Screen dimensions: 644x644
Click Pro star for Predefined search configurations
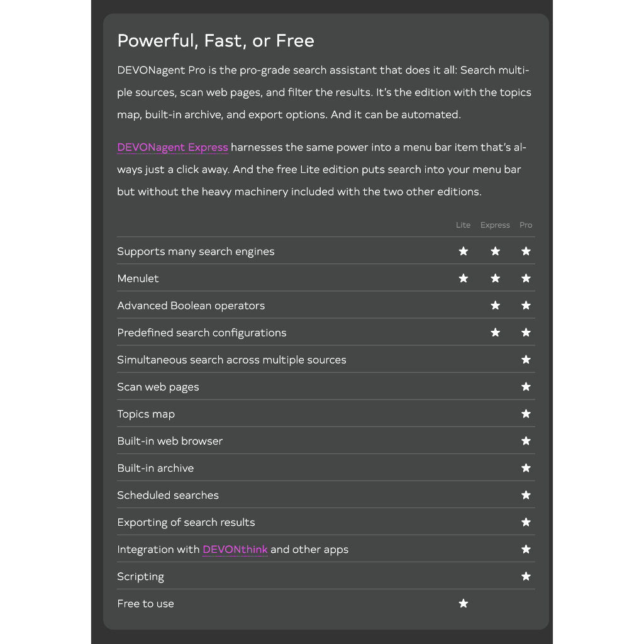coord(526,333)
